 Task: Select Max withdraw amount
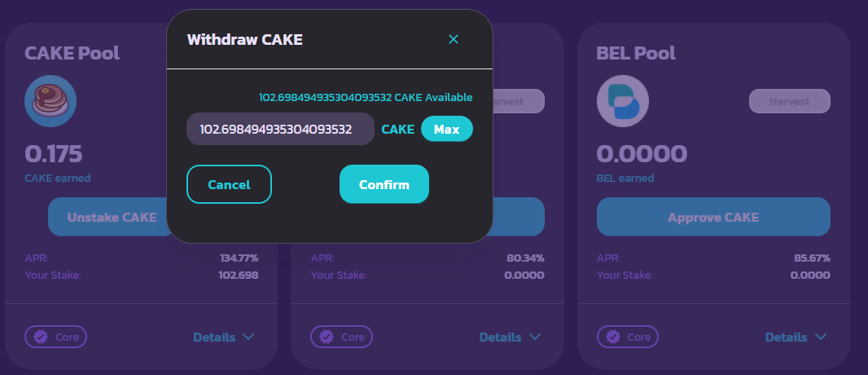coord(447,129)
